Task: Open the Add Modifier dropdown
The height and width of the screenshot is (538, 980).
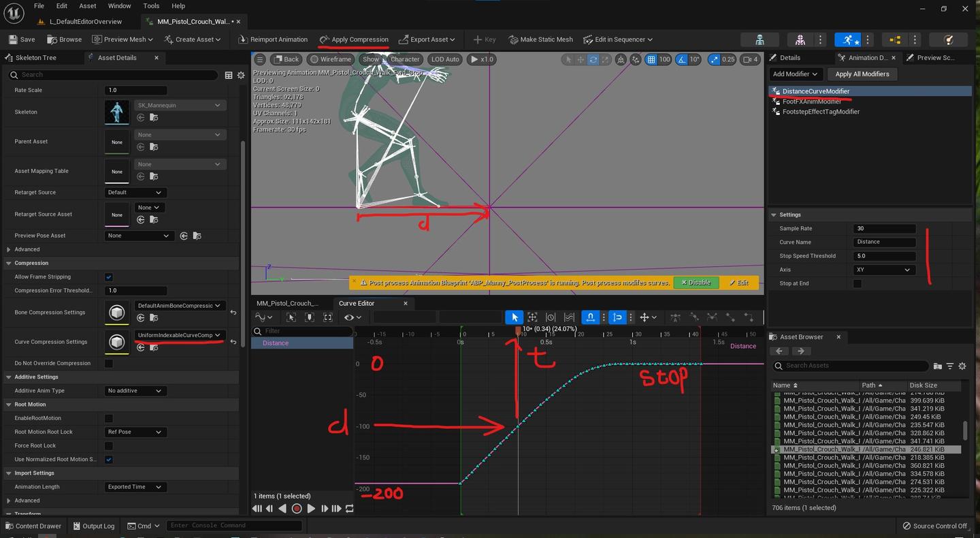Action: [x=796, y=74]
